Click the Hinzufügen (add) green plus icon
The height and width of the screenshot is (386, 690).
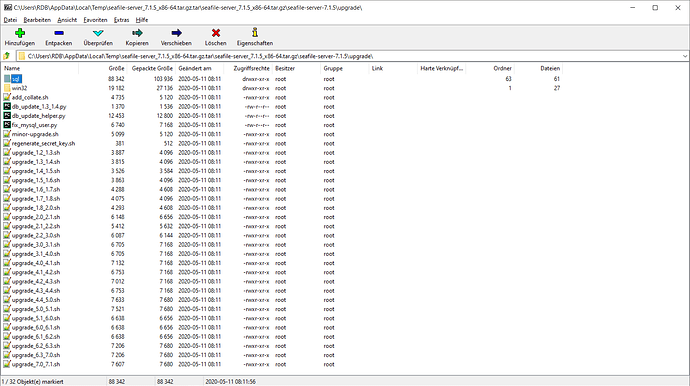pyautogui.click(x=20, y=33)
